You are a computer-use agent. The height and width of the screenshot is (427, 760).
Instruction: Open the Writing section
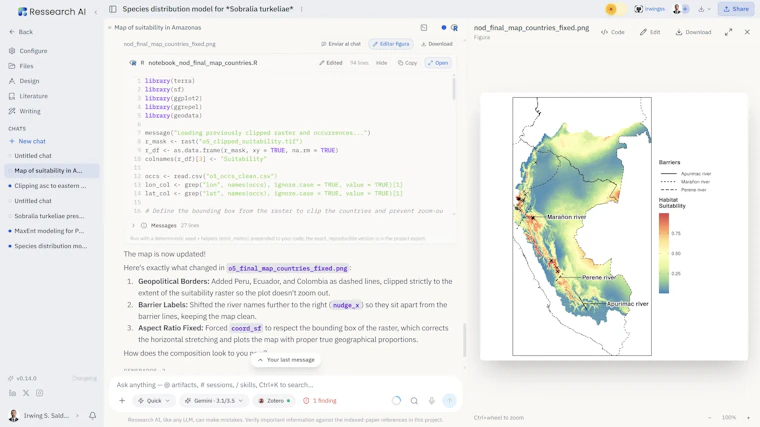pos(25,111)
